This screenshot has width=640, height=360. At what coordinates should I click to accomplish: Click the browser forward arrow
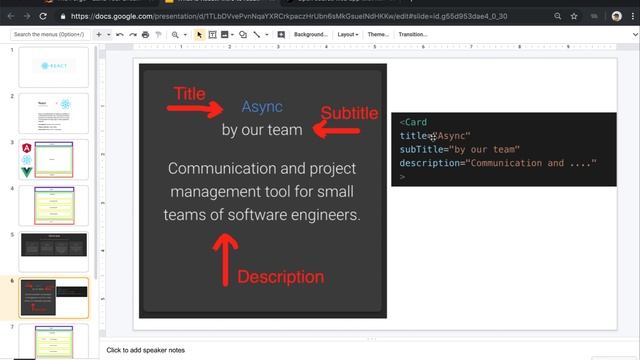click(x=27, y=16)
